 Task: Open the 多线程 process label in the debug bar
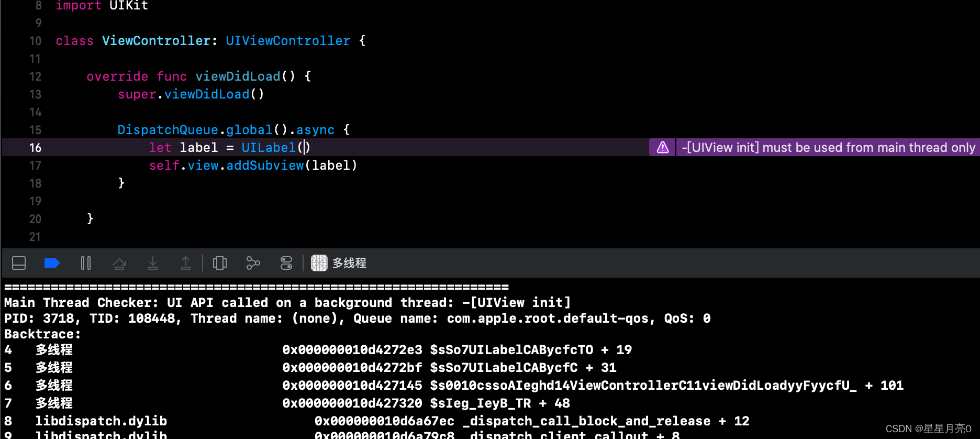tap(349, 263)
